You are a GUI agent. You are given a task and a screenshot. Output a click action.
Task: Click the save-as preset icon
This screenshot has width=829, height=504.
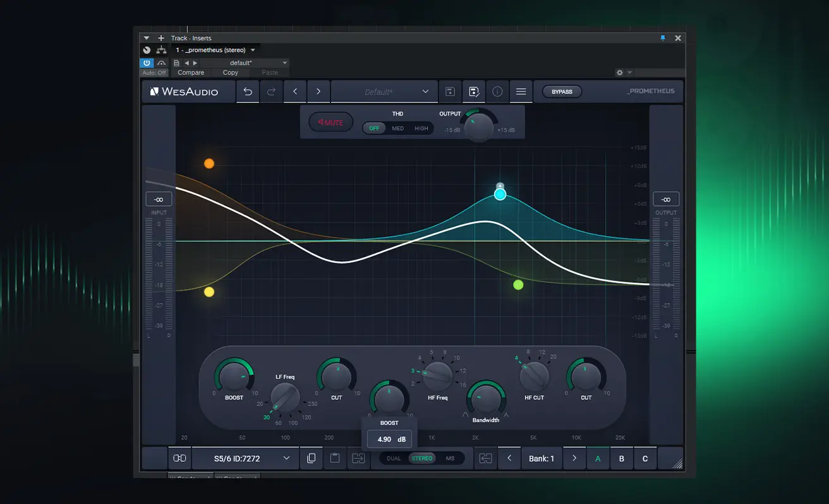coord(473,92)
